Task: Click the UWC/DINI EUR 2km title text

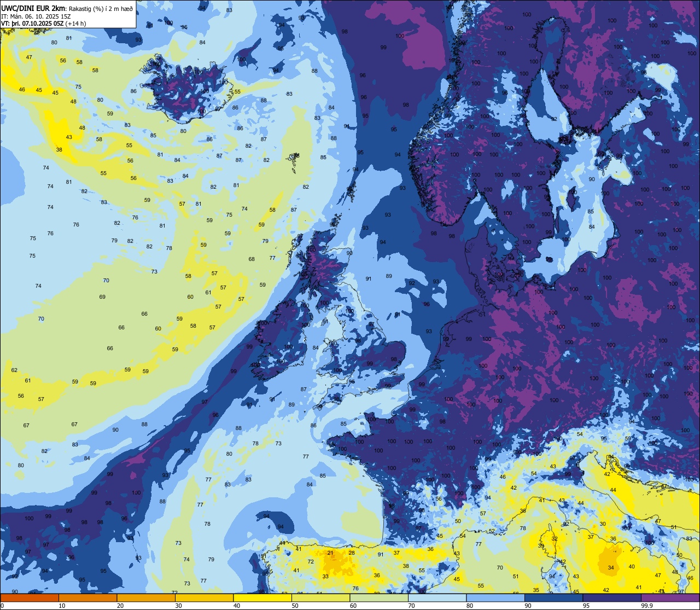Action: point(34,8)
